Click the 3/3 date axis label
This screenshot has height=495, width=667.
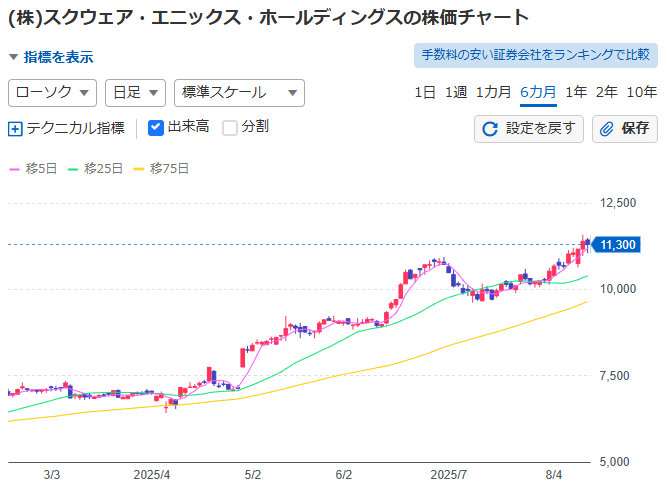click(51, 475)
